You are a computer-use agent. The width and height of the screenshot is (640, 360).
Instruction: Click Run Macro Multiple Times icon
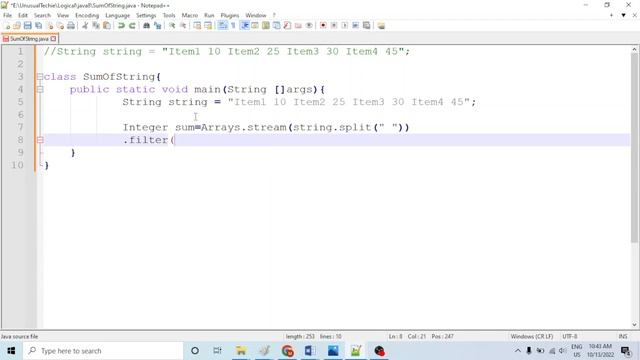click(x=356, y=26)
